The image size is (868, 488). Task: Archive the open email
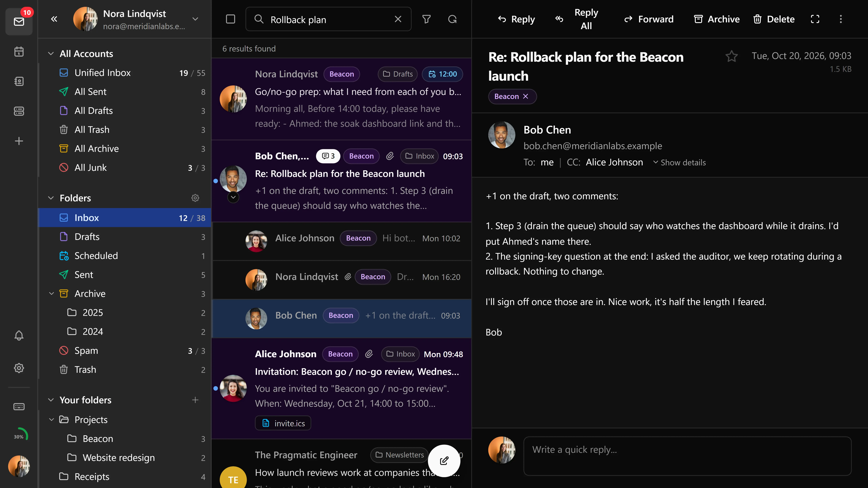(717, 19)
